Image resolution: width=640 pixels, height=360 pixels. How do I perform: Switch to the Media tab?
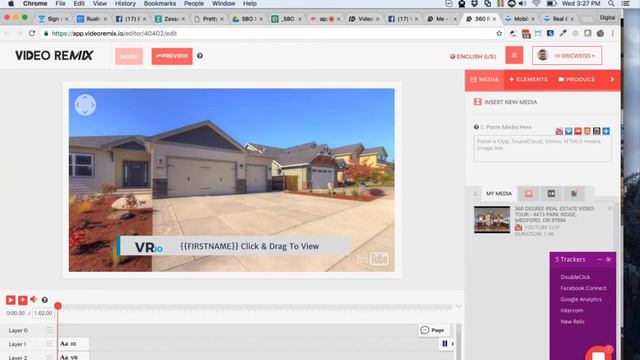[x=484, y=80]
